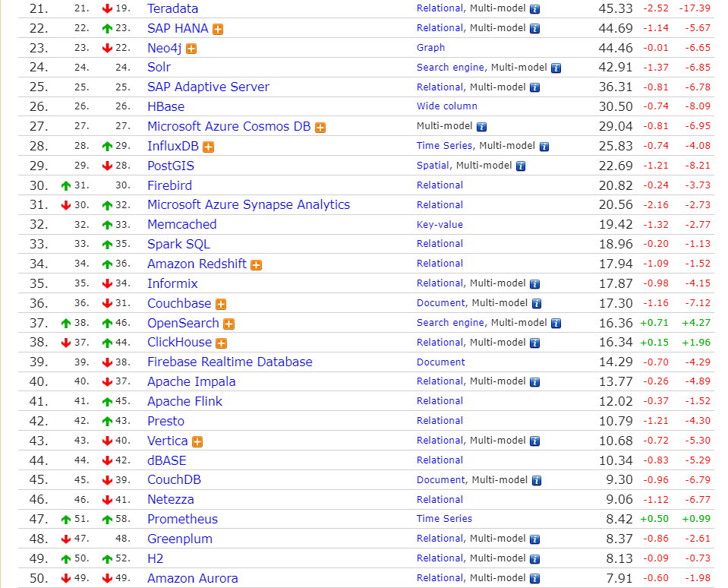This screenshot has width=728, height=588.
Task: Click orange plus icon next to Amazon Redshift
Action: 257,264
